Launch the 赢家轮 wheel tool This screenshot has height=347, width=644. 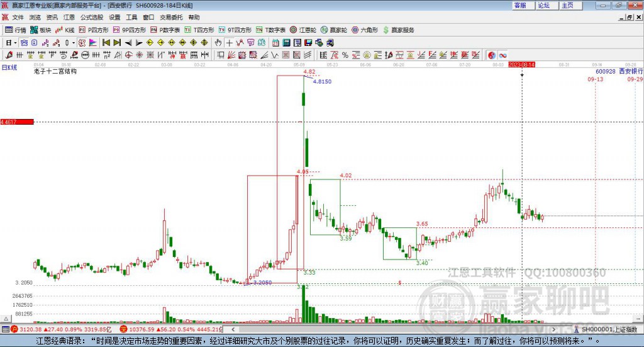pos(334,30)
